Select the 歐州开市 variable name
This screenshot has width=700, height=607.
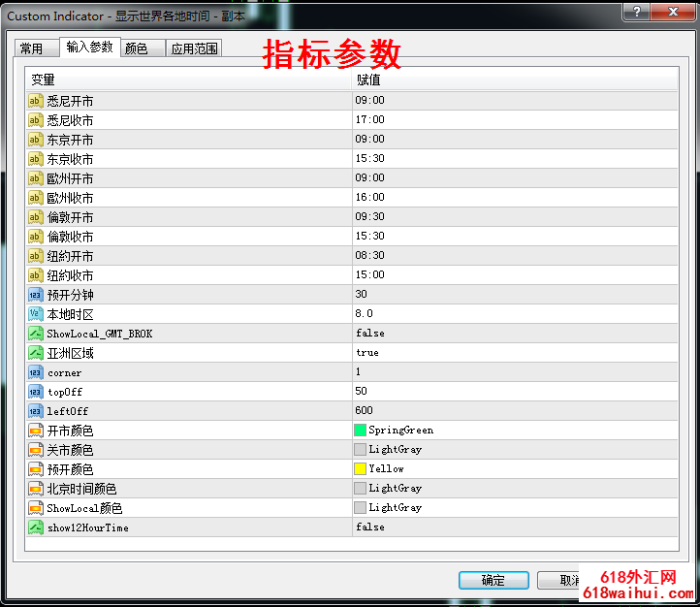coord(70,179)
